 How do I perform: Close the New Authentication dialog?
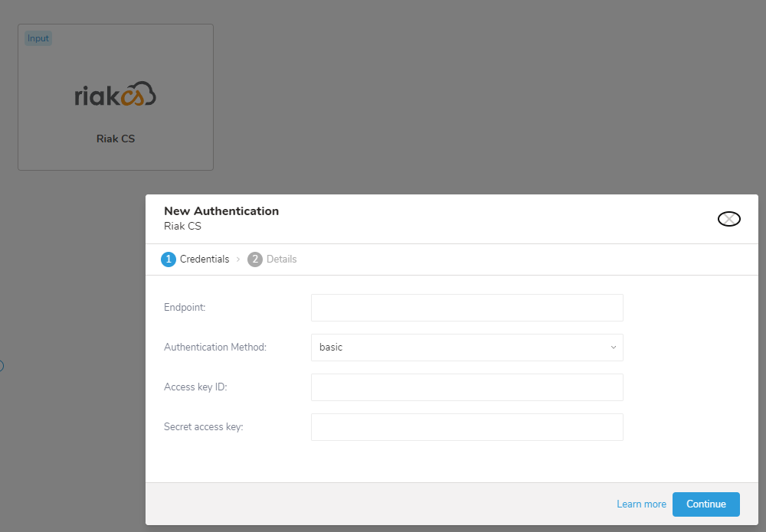[x=728, y=219]
